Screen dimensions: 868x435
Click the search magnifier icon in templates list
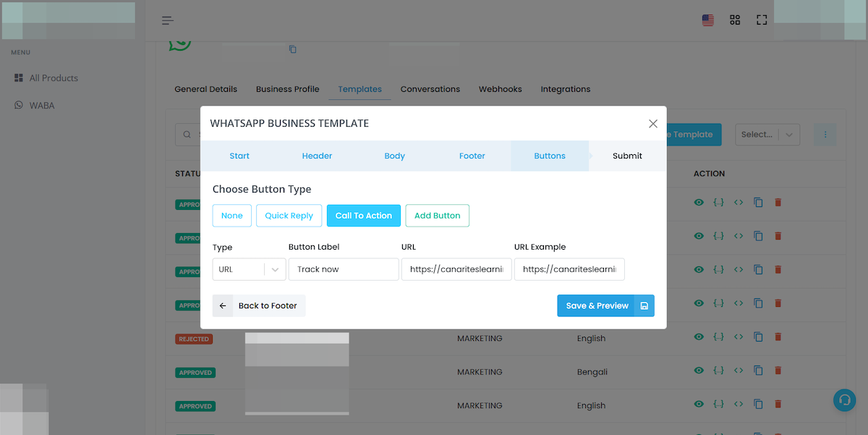tap(187, 134)
